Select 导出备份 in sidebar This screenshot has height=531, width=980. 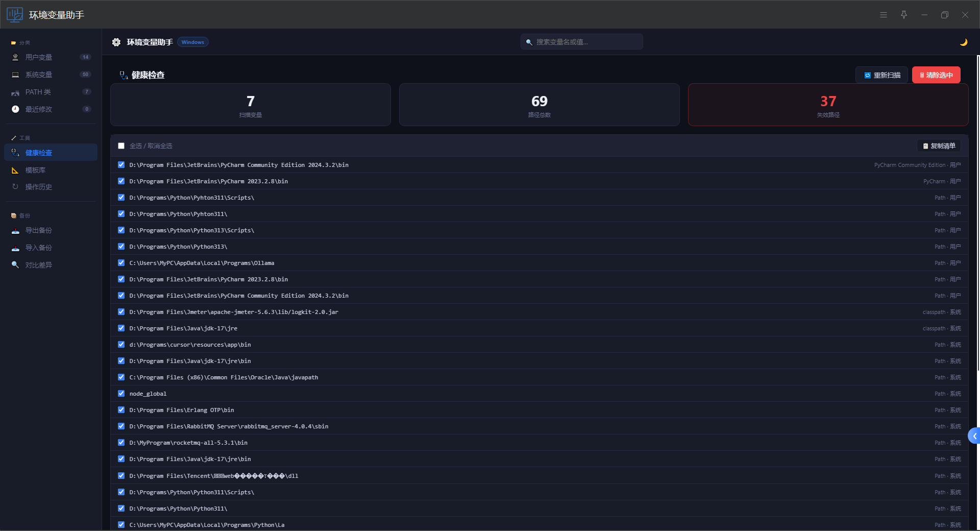pyautogui.click(x=51, y=230)
